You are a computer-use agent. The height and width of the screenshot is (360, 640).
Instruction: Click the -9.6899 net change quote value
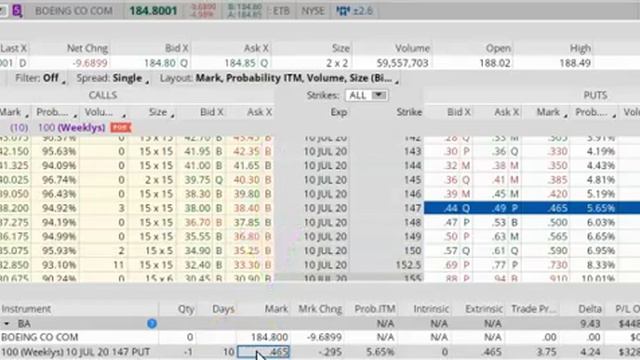click(x=90, y=63)
